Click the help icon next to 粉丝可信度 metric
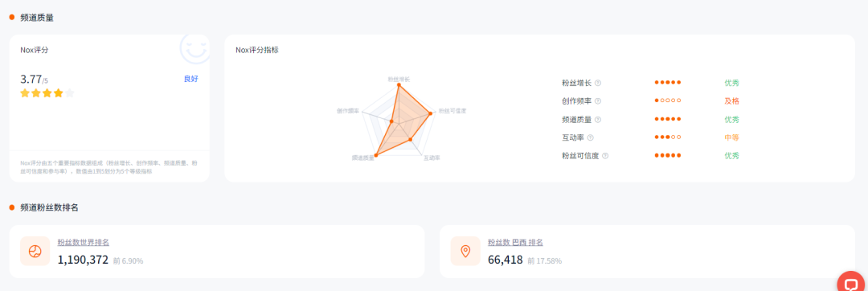 605,156
